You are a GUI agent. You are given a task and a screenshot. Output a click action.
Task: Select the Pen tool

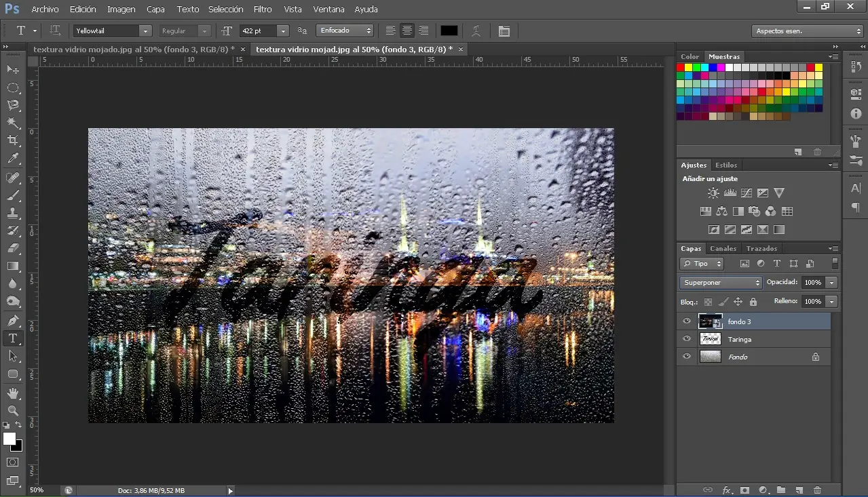click(13, 321)
